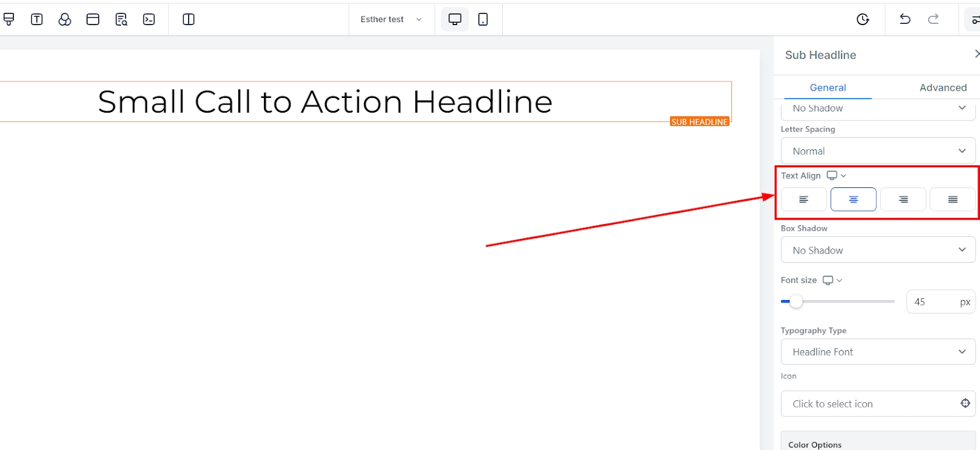Click the split columns layout icon
This screenshot has width=980, height=450.
pyautogui.click(x=189, y=20)
